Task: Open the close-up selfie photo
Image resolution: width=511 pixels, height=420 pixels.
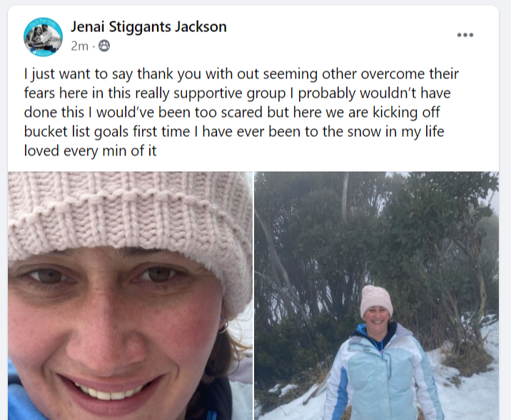Action: [x=130, y=296]
